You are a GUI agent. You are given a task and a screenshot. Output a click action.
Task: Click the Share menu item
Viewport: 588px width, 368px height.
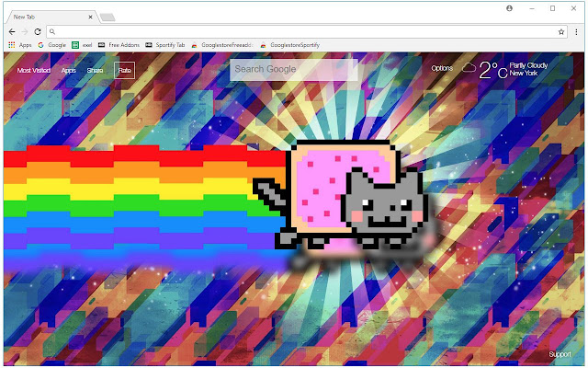point(95,70)
